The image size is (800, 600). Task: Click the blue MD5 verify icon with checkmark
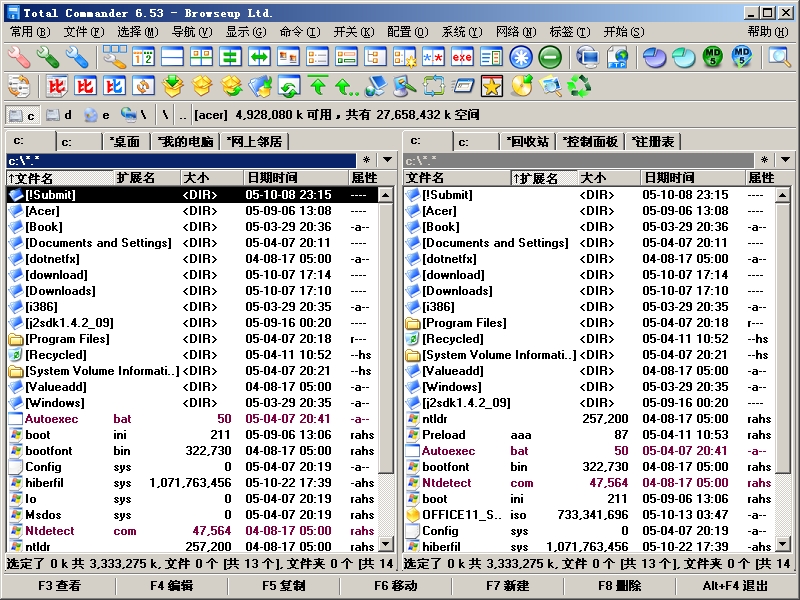(x=741, y=57)
